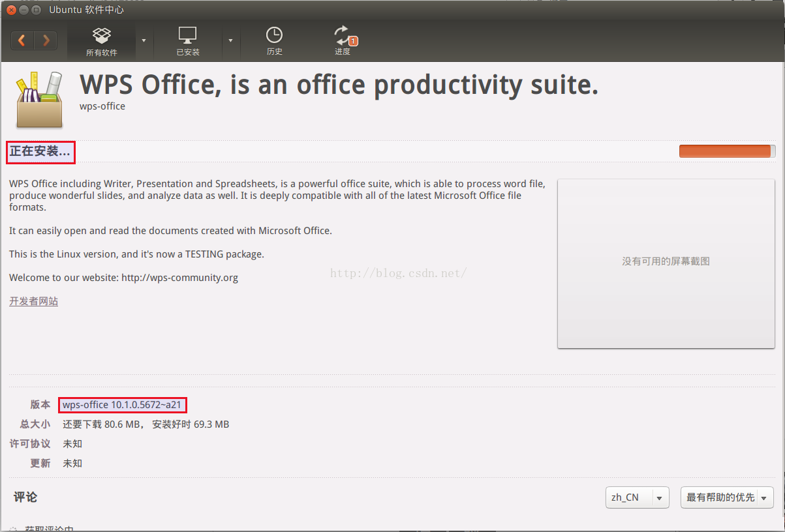
Task: Click the 评论 reviews heading
Action: (25, 497)
